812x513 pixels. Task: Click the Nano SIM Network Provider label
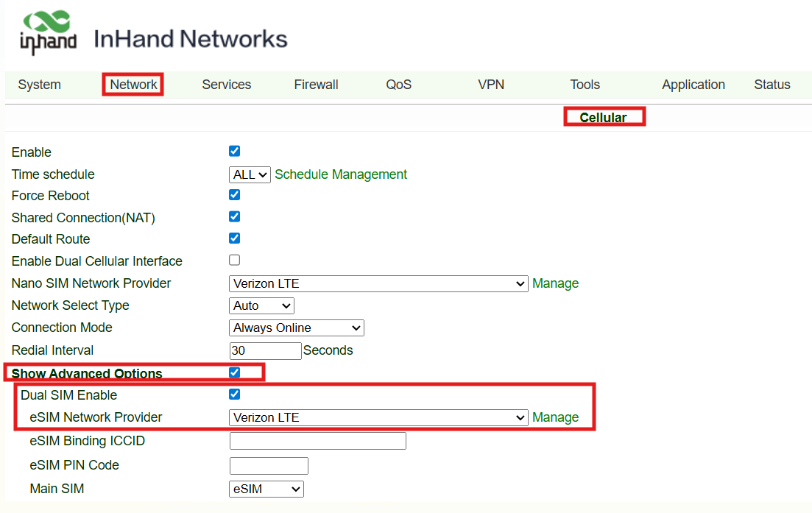[91, 283]
